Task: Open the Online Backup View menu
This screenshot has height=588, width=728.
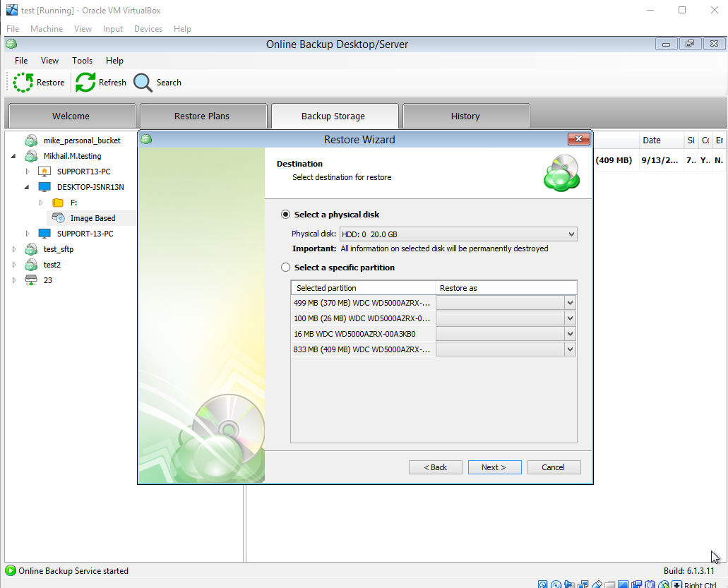Action: pyautogui.click(x=49, y=61)
